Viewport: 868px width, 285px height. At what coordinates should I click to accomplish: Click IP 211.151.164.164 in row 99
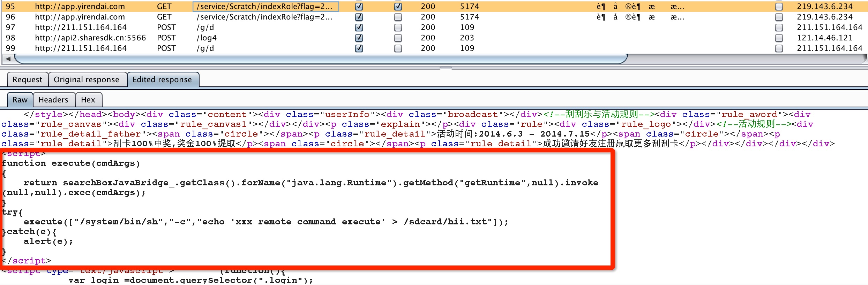tap(830, 48)
